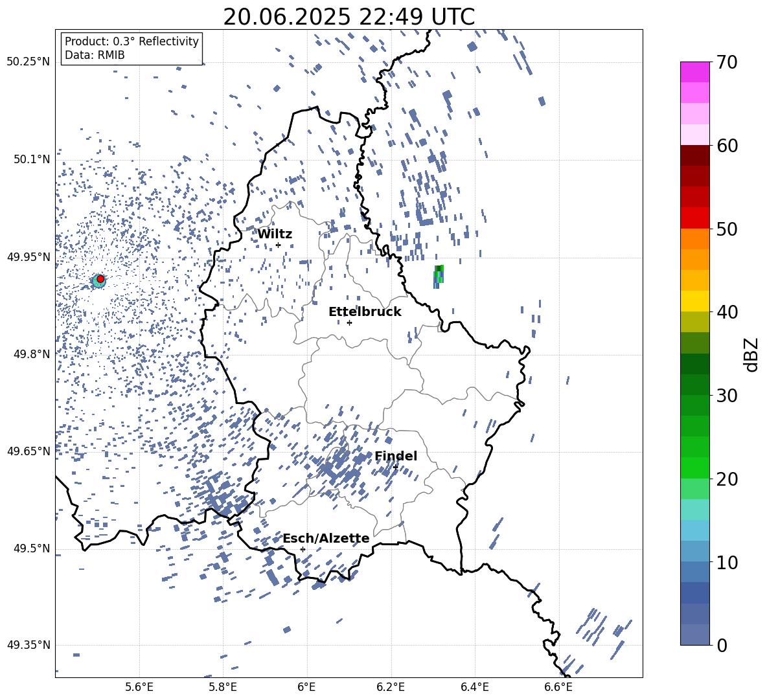This screenshot has height=700, width=767.
Task: Click the colorbar '70' tick label
Action: [x=726, y=63]
